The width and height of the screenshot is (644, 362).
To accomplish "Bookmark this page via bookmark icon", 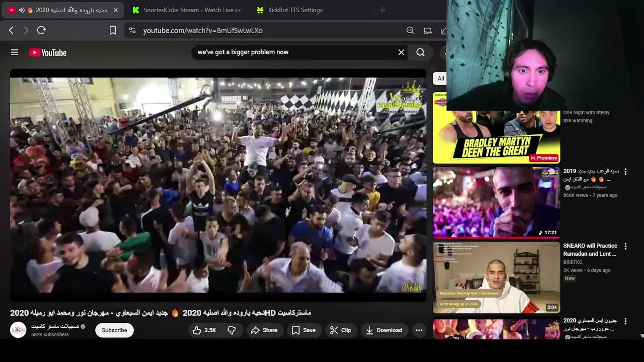I will tap(113, 30).
